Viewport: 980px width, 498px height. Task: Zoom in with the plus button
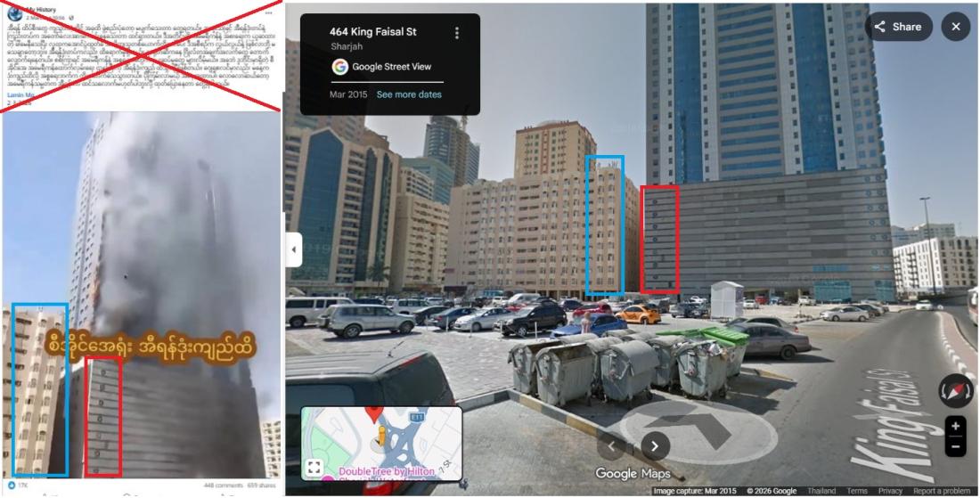[x=956, y=426]
